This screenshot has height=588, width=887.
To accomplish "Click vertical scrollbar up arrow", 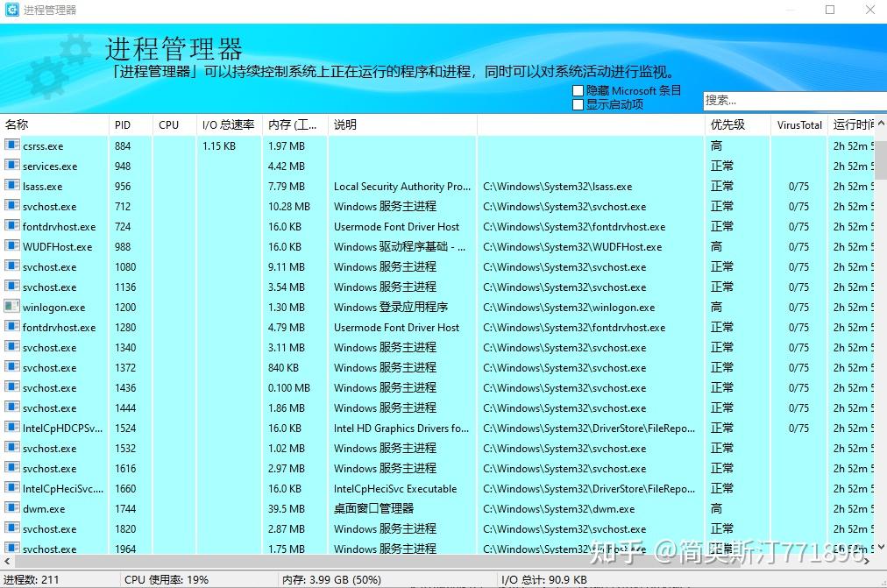I will point(882,123).
